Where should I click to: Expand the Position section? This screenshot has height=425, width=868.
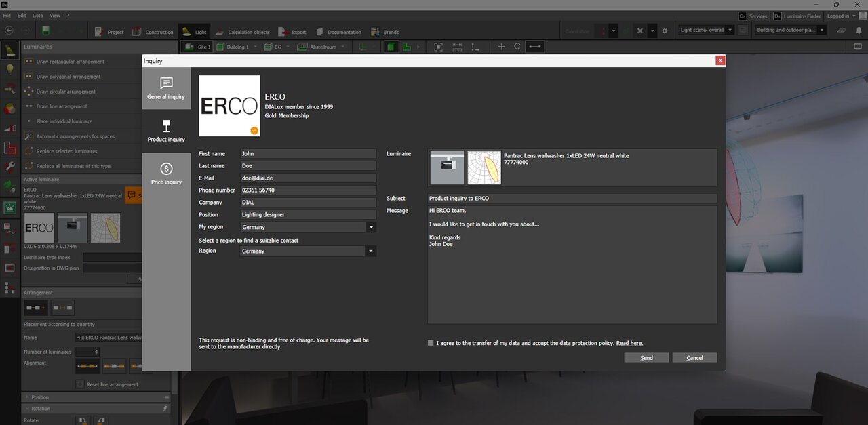tap(96, 397)
